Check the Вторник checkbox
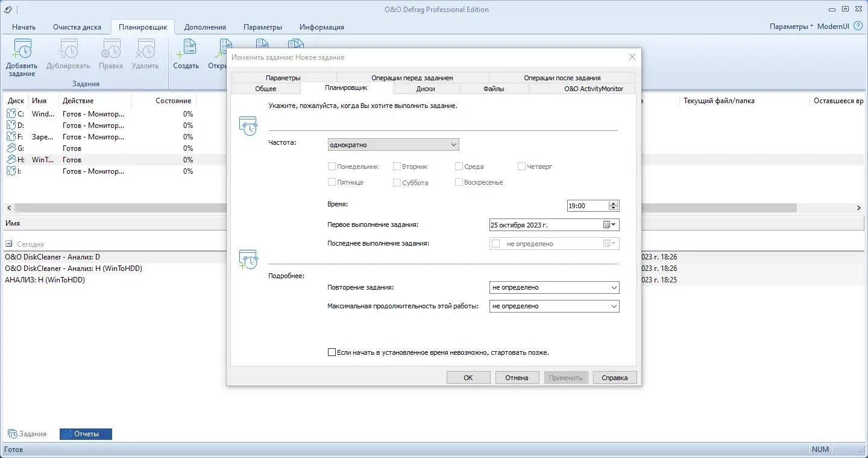Screen dimensions: 868x458 click(397, 167)
